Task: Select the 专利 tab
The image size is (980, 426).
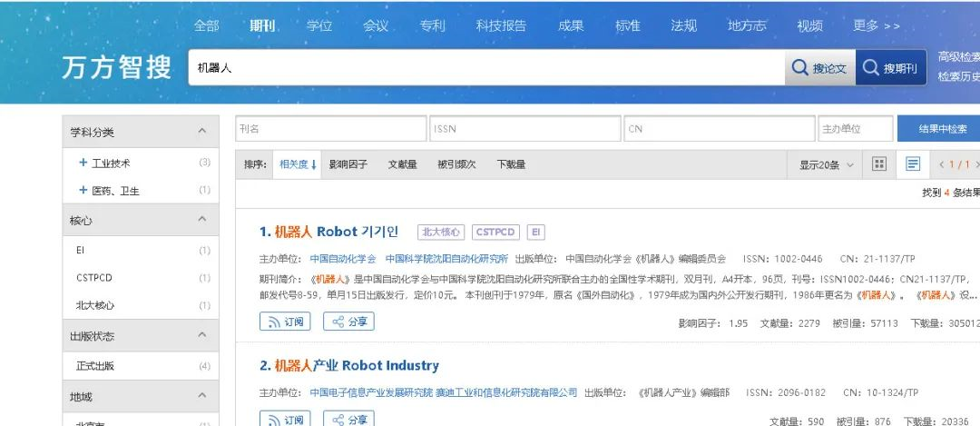Action: (433, 25)
